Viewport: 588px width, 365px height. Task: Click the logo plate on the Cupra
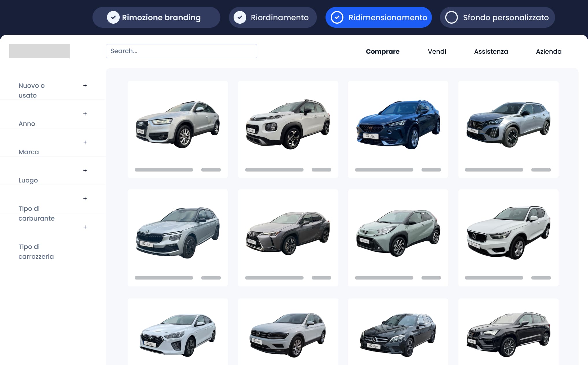(371, 136)
